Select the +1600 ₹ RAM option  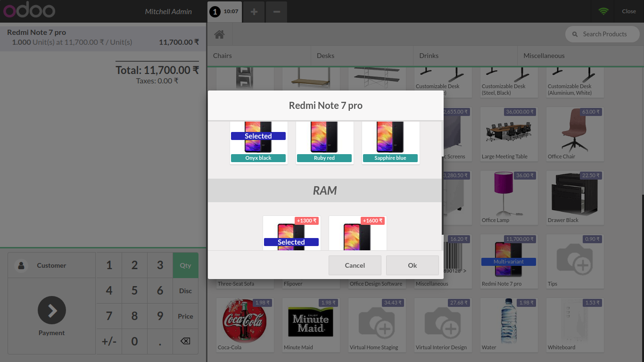click(x=357, y=233)
